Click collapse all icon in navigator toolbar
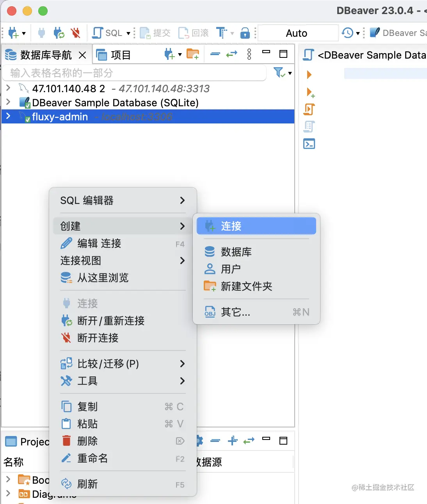The image size is (427, 504). click(x=215, y=54)
